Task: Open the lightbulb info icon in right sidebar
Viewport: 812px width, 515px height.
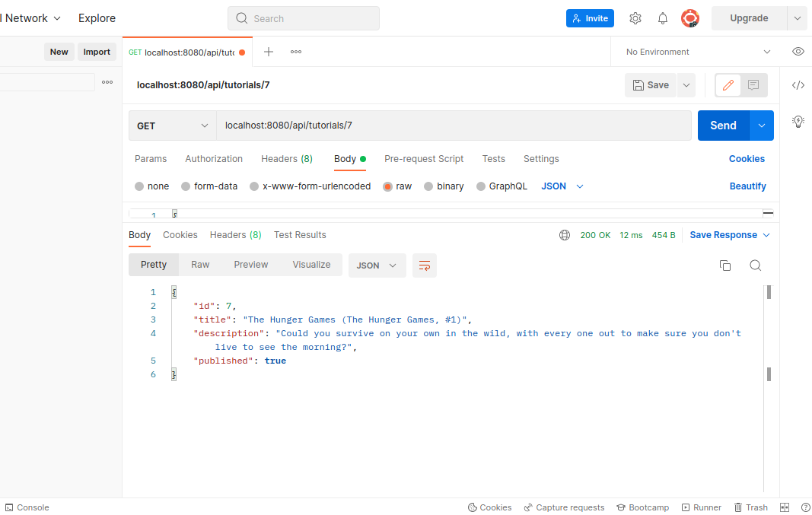Action: point(798,122)
